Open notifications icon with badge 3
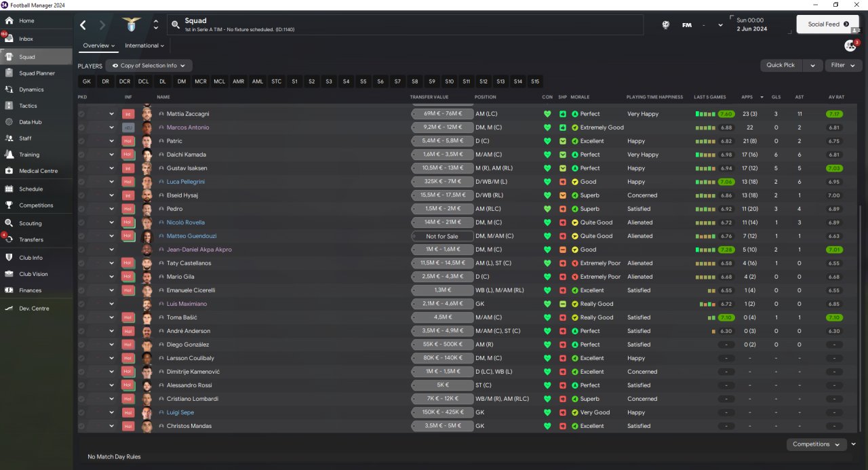The height and width of the screenshot is (470, 868). (x=850, y=45)
